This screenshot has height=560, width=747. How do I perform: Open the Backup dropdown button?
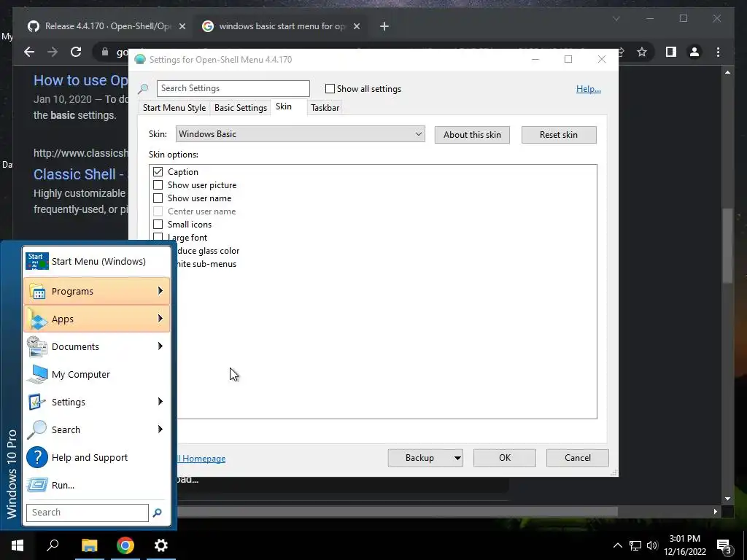(425, 458)
